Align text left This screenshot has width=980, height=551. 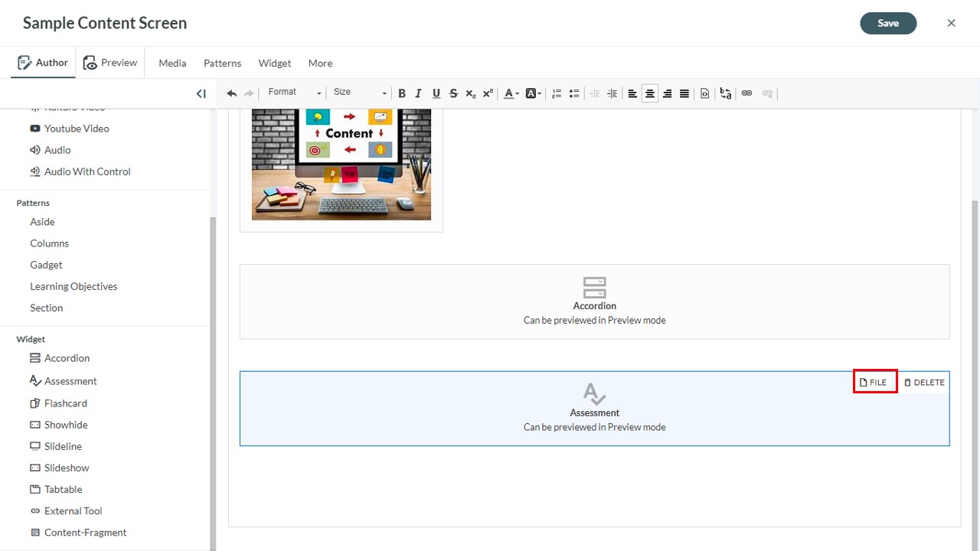point(632,93)
